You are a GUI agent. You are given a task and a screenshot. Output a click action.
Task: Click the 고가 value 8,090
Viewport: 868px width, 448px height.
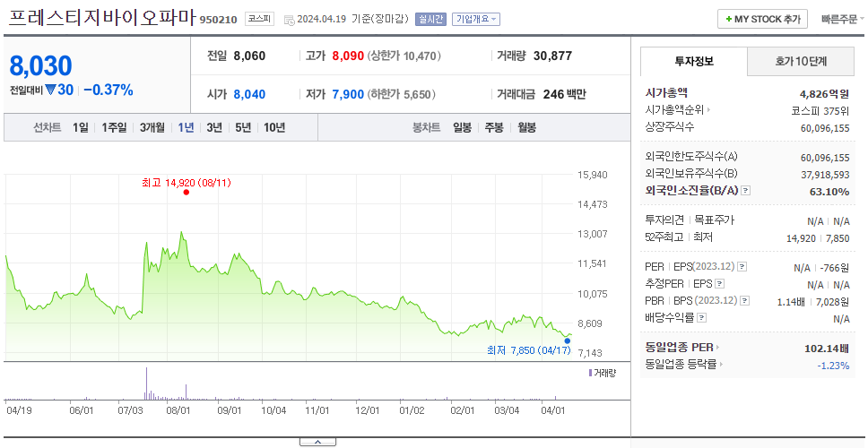348,56
